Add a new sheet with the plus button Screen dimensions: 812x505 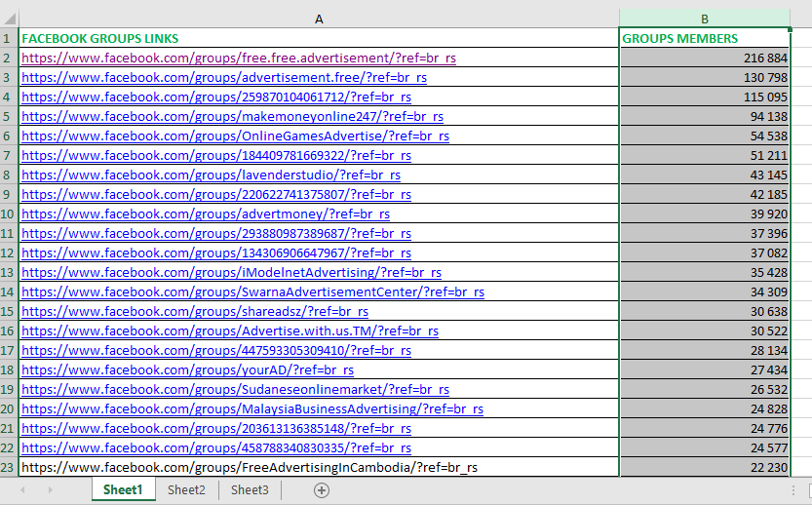click(321, 490)
